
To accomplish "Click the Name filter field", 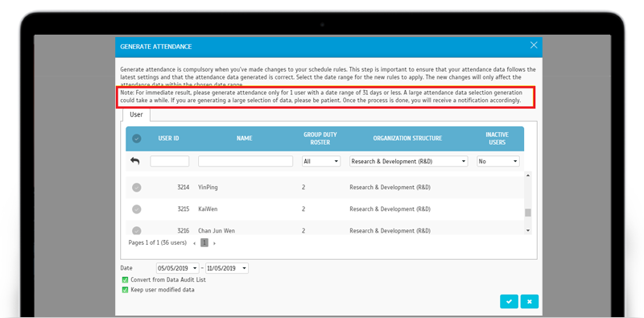I will [246, 161].
